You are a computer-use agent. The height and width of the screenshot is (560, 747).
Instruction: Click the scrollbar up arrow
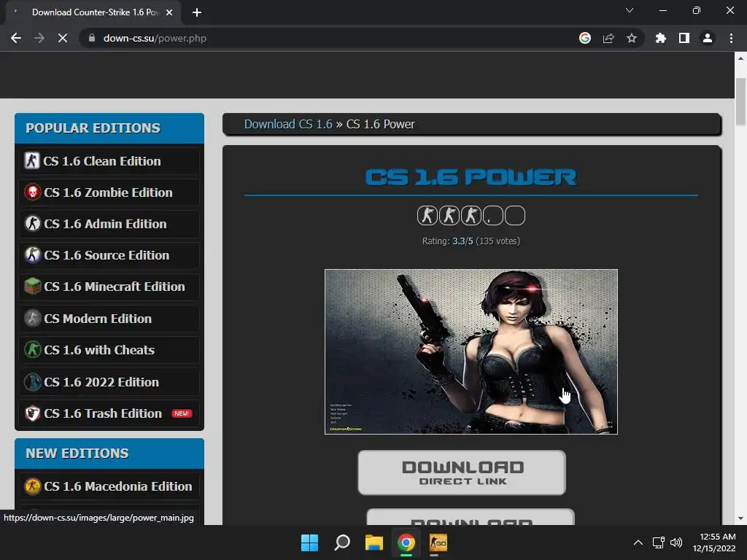pos(740,58)
